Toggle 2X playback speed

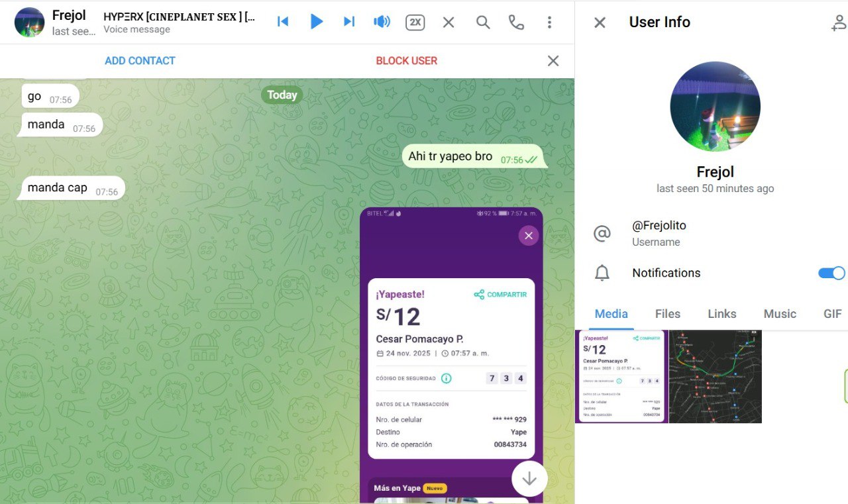click(415, 23)
